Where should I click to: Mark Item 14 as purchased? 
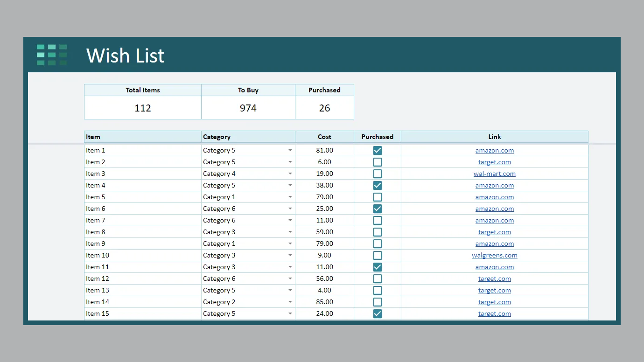click(x=378, y=302)
